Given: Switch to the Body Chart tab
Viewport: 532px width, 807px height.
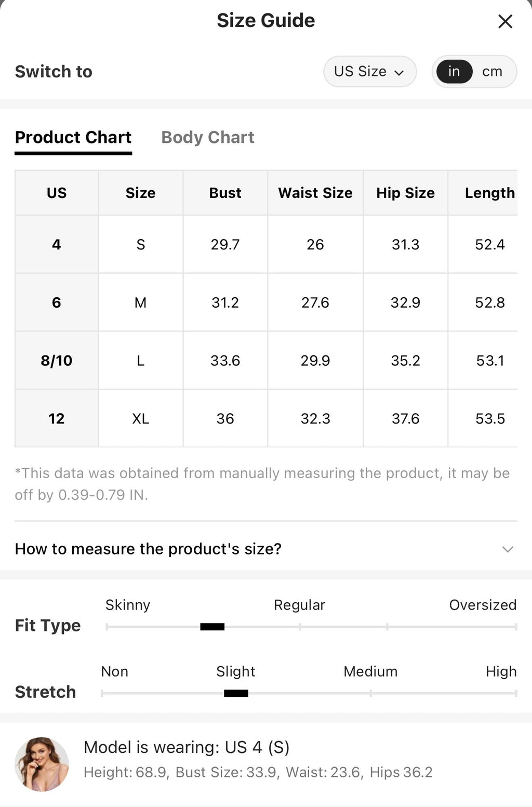Looking at the screenshot, I should pos(207,137).
